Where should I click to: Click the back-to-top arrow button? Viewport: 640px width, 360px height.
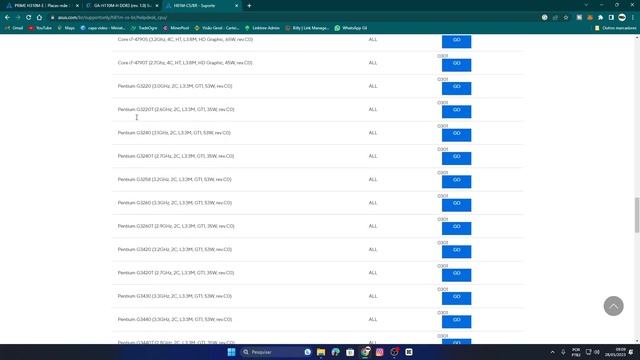pyautogui.click(x=613, y=306)
